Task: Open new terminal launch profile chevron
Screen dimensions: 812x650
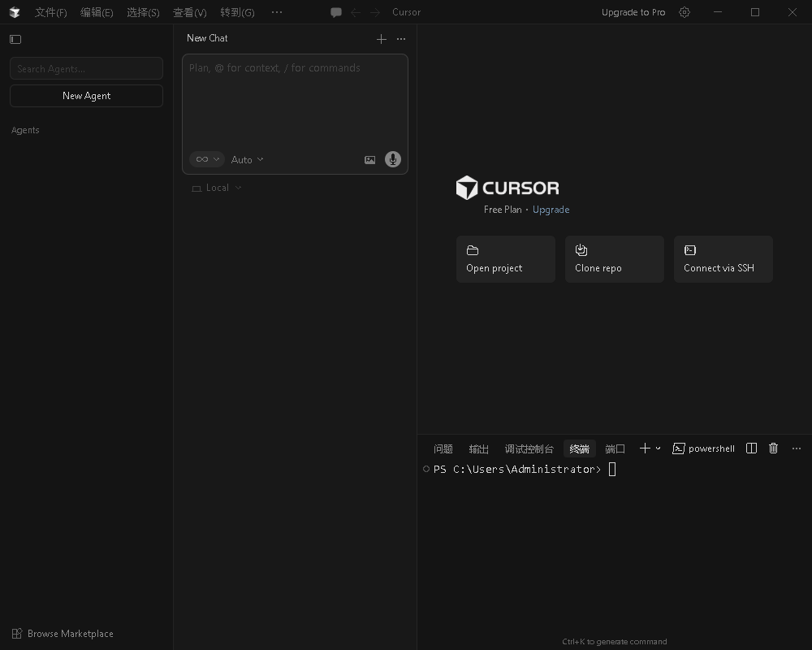Action: point(659,448)
